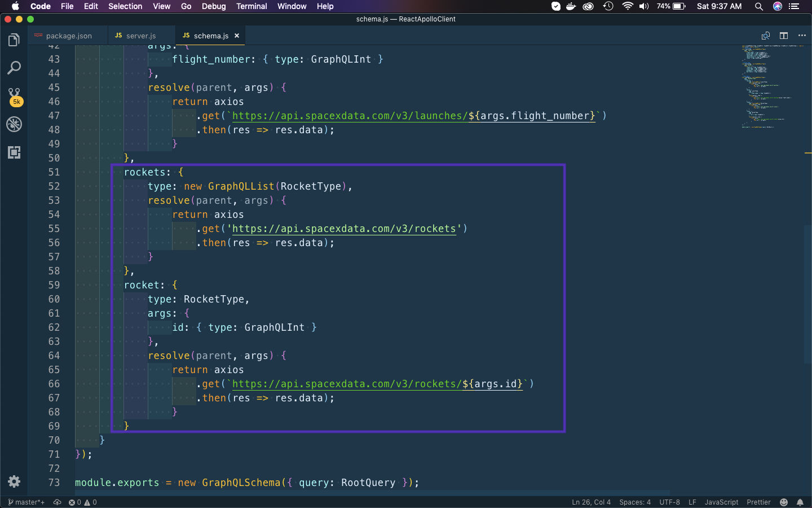Open the Go menu
This screenshot has height=508, width=812.
coord(186,6)
